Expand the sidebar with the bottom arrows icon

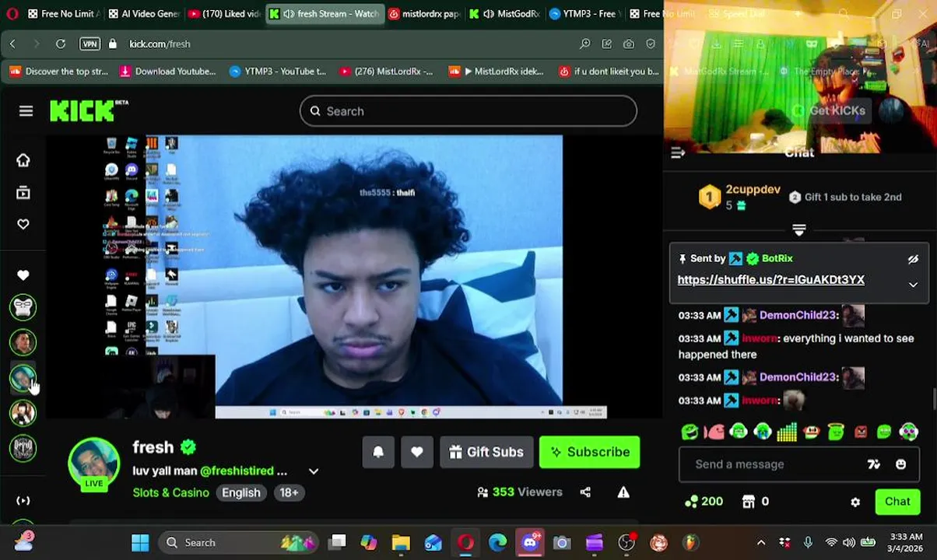point(23,501)
